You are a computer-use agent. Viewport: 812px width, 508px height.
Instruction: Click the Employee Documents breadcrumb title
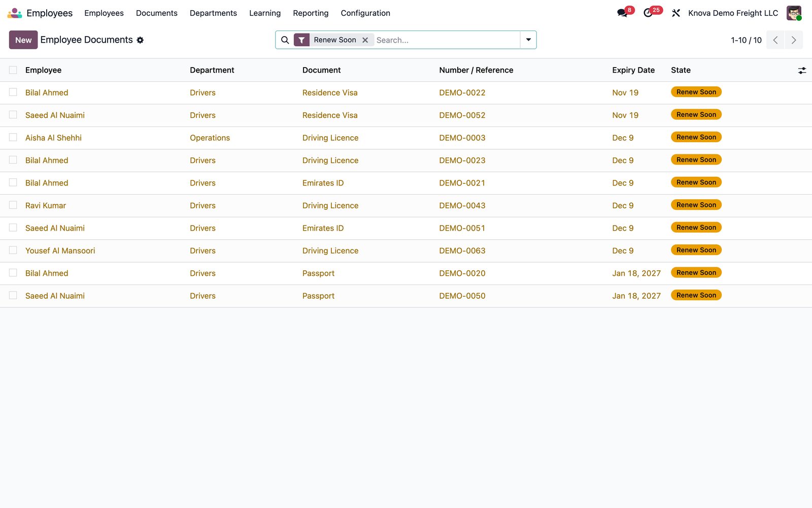[x=87, y=40]
